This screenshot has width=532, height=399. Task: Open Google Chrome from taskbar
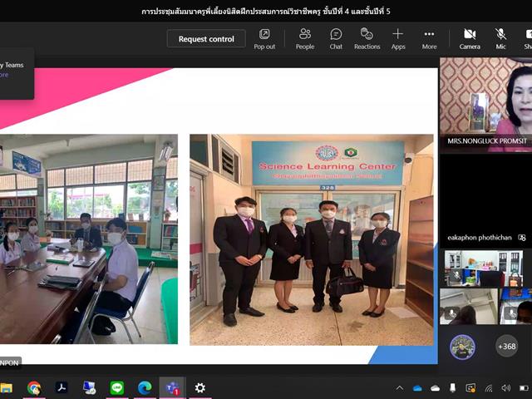pyautogui.click(x=34, y=388)
